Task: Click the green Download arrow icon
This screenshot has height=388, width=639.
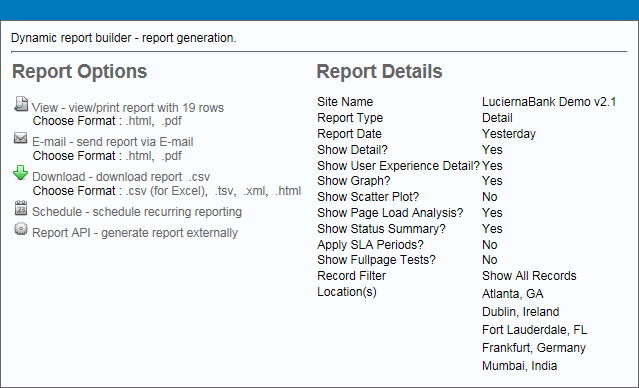Action: [20, 173]
